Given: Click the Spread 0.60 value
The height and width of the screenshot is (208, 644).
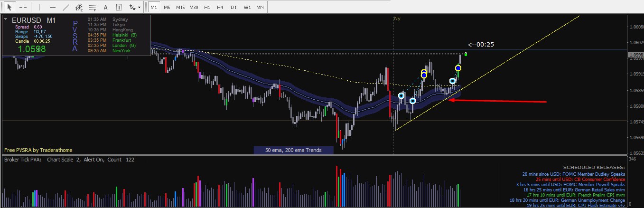Looking at the screenshot, I should (x=38, y=27).
